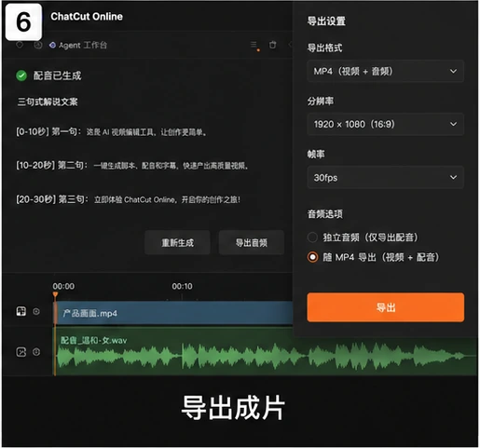
Task: Click the 分辨率 label
Action: click(321, 101)
